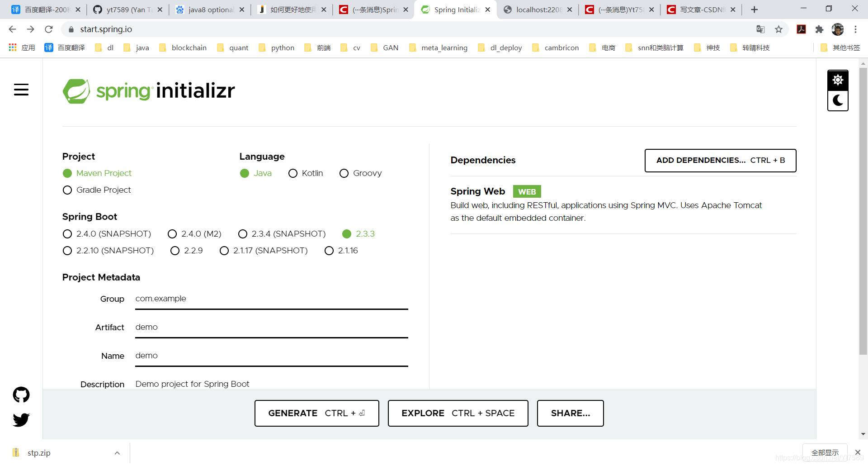Viewport: 868px width, 466px height.
Task: Close the localhost tab
Action: point(569,10)
